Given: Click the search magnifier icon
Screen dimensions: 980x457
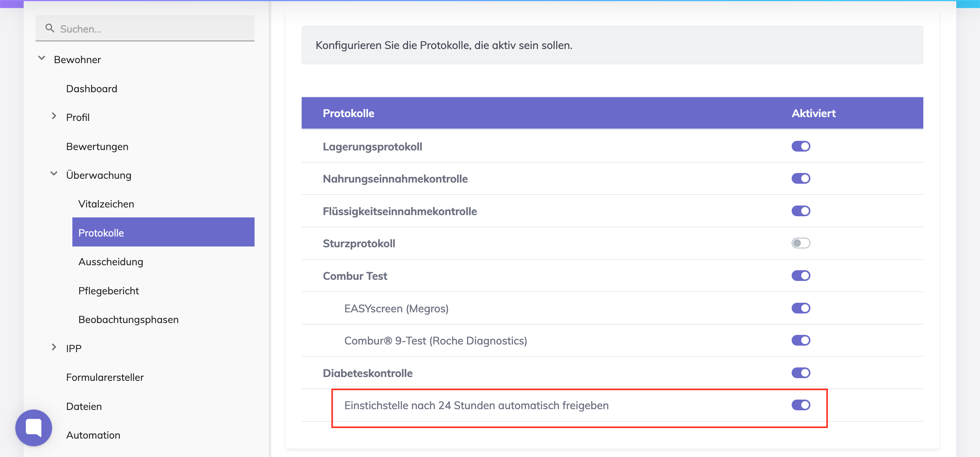Looking at the screenshot, I should (50, 28).
